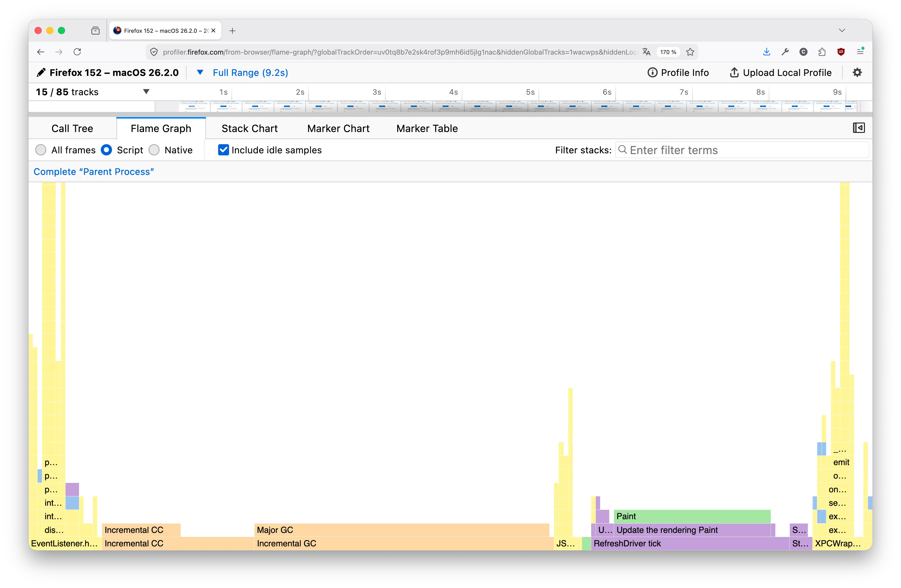Image resolution: width=901 pixels, height=588 pixels.
Task: Click the site shield security icon
Action: [154, 52]
